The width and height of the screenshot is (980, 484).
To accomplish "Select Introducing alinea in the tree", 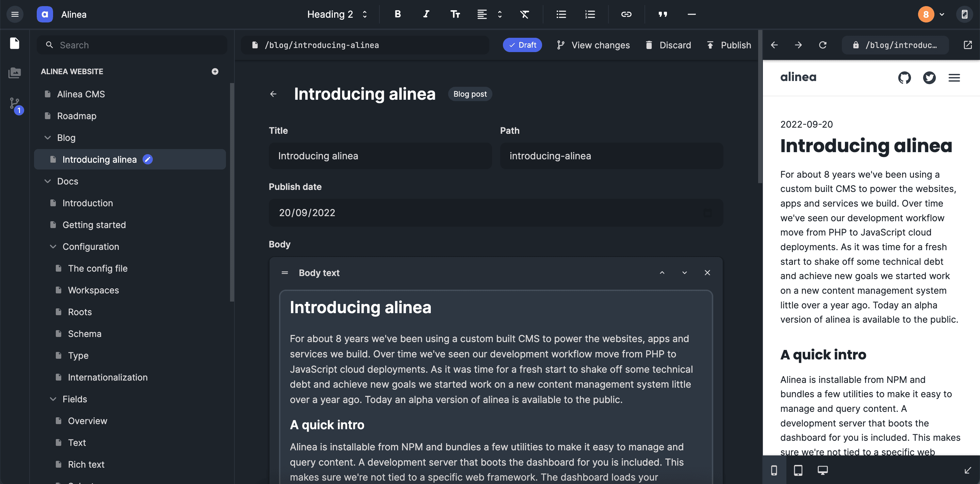I will (130, 159).
